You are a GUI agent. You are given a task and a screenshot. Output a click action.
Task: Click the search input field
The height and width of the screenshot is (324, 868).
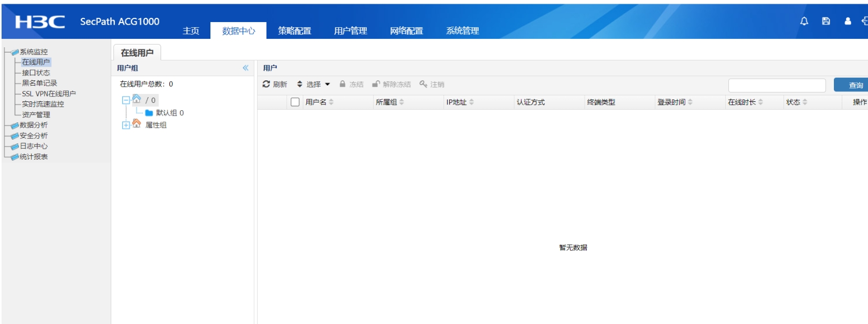[777, 85]
